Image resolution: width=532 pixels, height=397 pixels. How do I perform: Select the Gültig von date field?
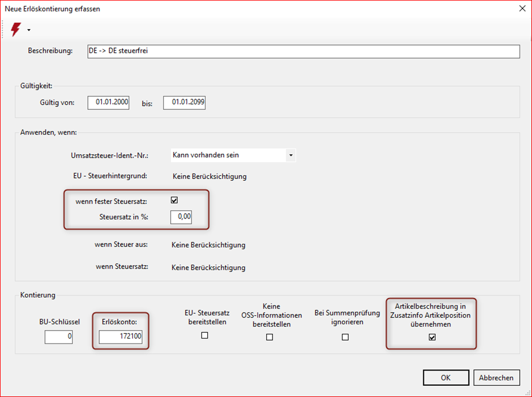108,102
